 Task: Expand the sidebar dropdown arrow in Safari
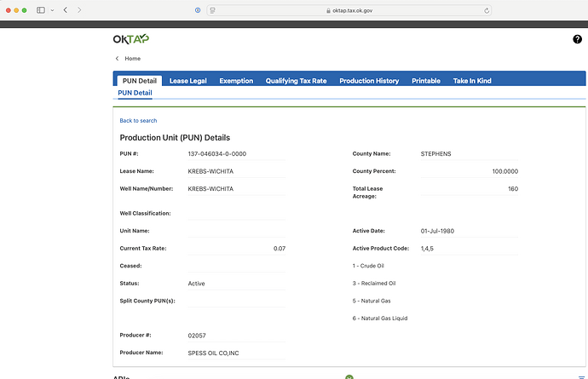pyautogui.click(x=51, y=10)
